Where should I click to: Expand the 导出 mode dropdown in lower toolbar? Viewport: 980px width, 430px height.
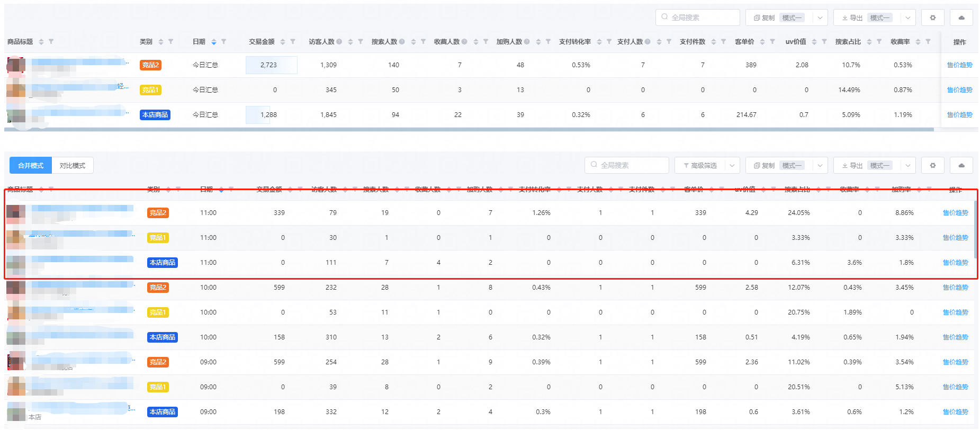[x=907, y=165]
